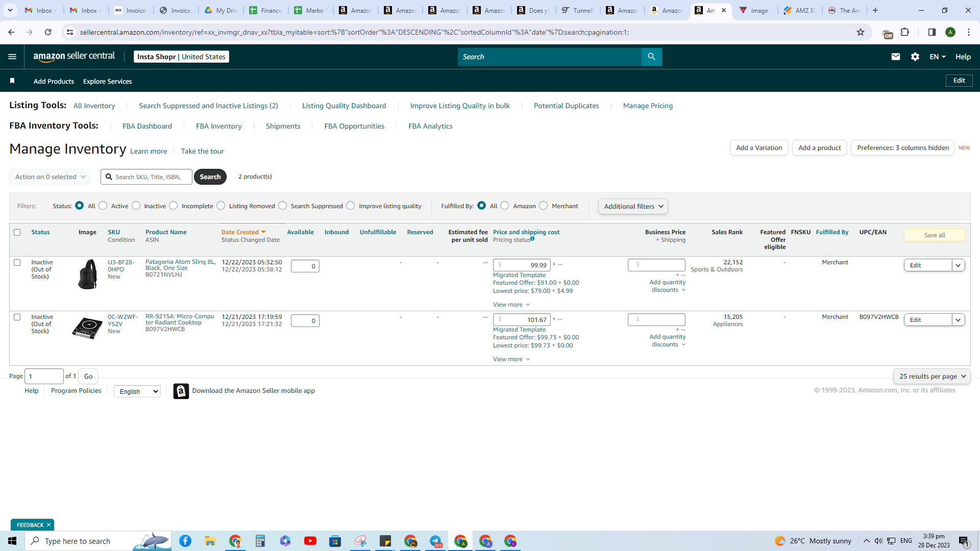Bookmark this page with the star icon
The image size is (980, 551).
point(861,32)
